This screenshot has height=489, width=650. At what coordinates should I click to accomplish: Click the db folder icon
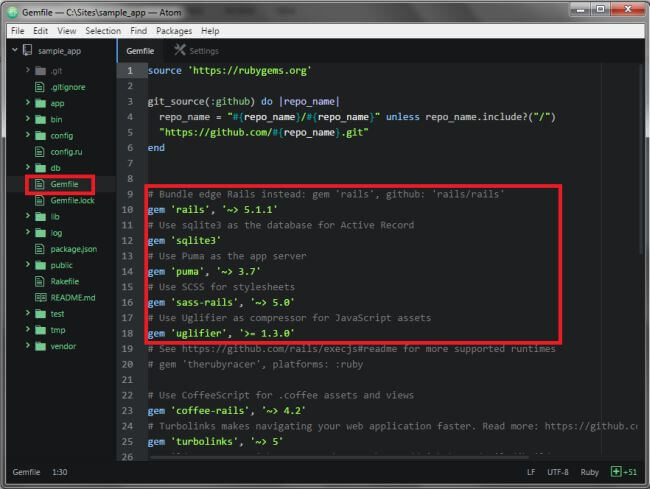[x=40, y=168]
